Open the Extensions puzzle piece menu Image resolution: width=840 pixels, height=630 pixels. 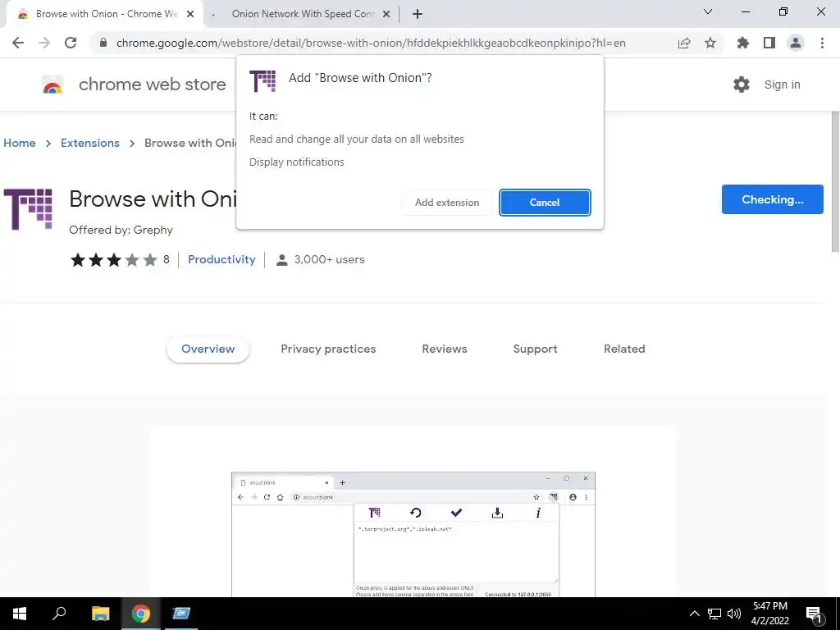pos(742,43)
